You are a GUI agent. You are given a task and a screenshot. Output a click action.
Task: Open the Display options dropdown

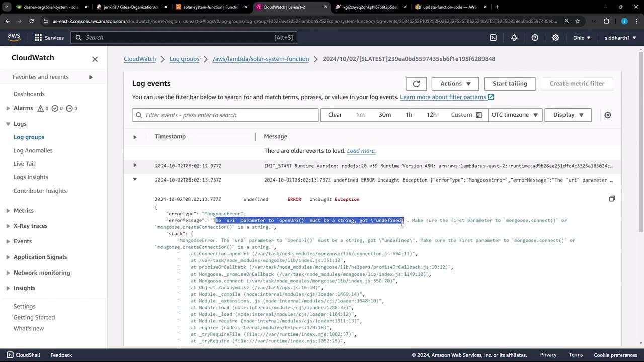point(568,115)
